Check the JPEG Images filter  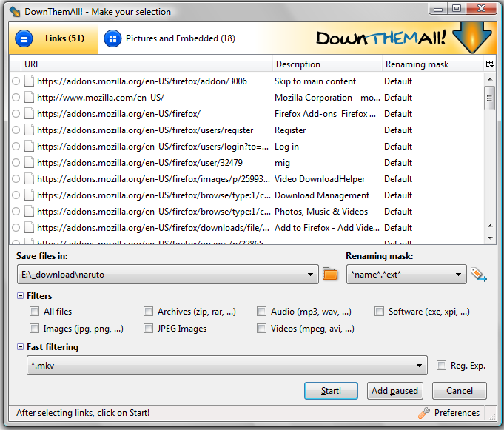click(x=148, y=328)
